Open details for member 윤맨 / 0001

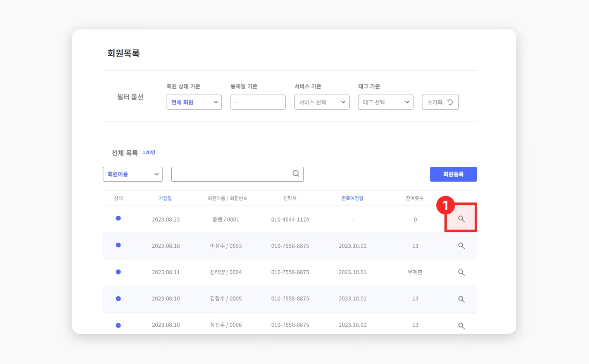[x=461, y=219]
